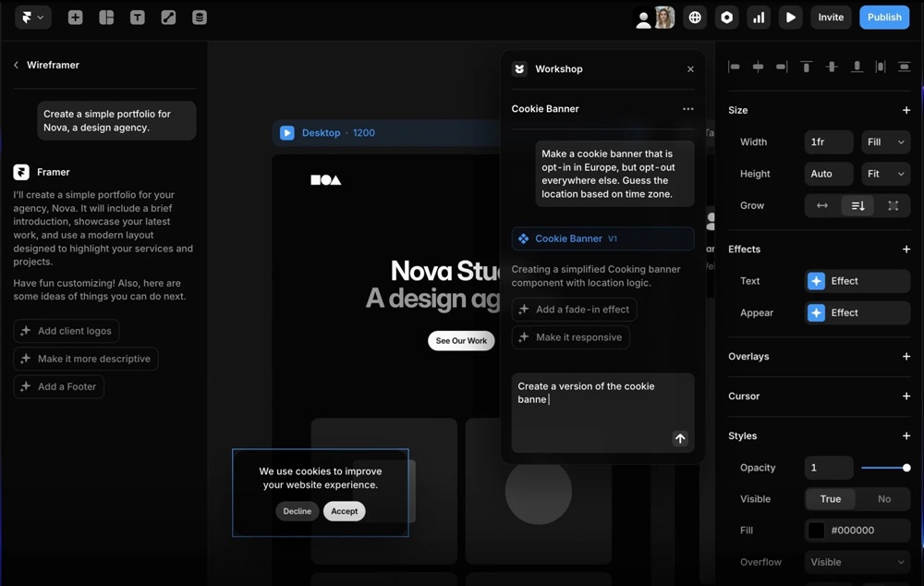The width and height of the screenshot is (924, 586).
Task: Open the Height Fit dropdown
Action: coord(886,174)
